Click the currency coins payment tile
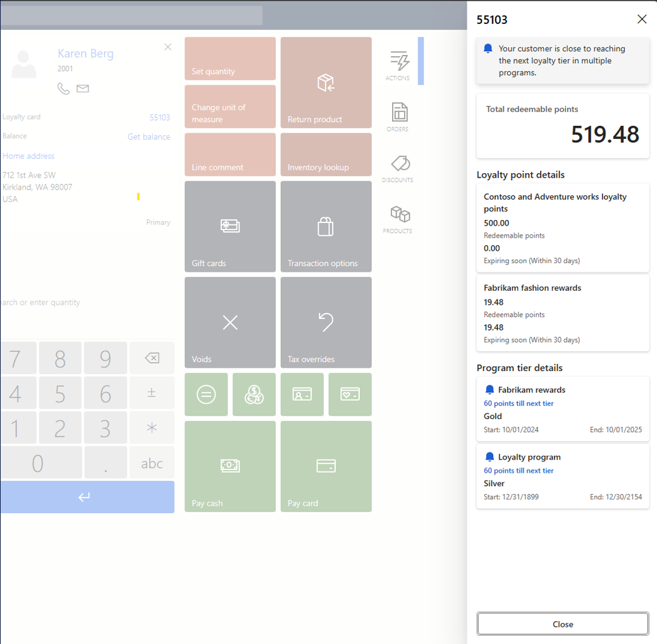The width and height of the screenshot is (657, 644). pyautogui.click(x=254, y=394)
